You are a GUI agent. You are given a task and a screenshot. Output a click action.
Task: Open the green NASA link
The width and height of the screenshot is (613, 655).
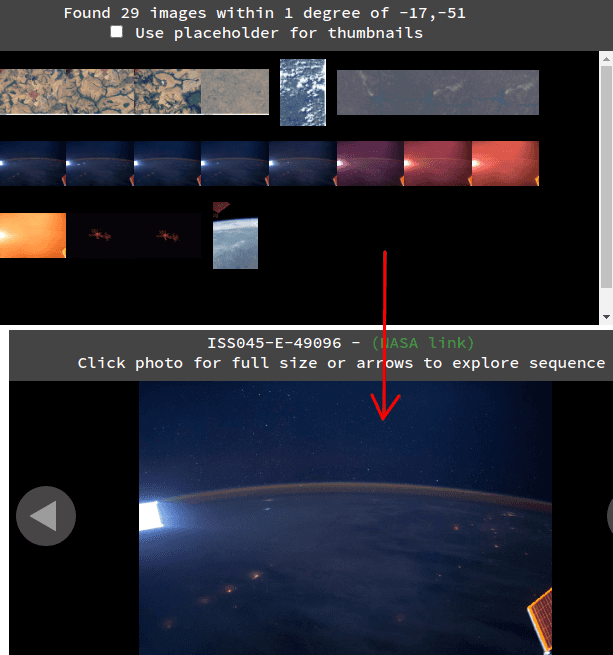(423, 343)
